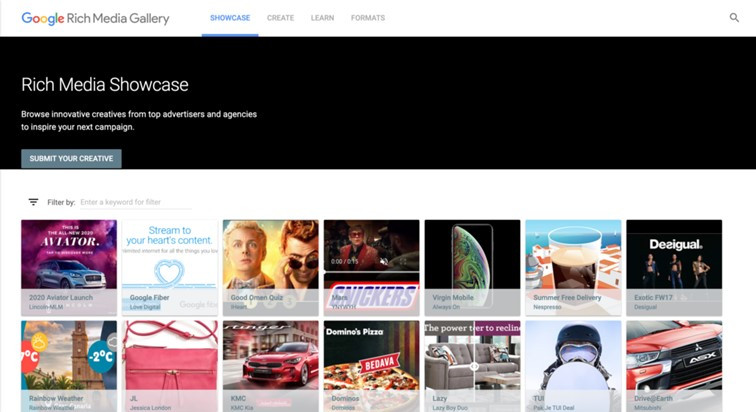Click the Google Rich Media Gallery logo
The width and height of the screenshot is (756, 412).
point(95,18)
